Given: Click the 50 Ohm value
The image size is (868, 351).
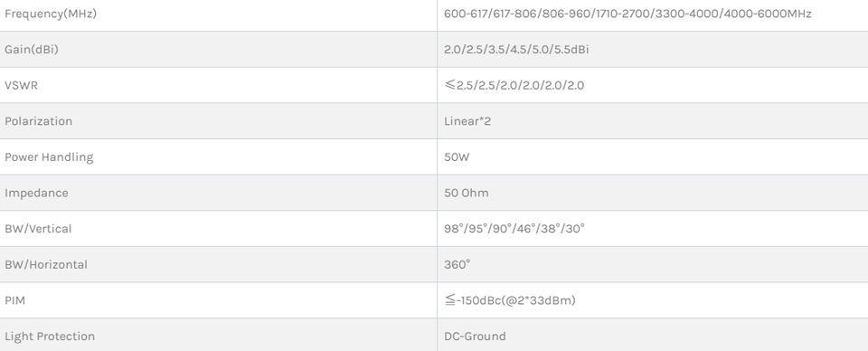Looking at the screenshot, I should click(467, 194).
